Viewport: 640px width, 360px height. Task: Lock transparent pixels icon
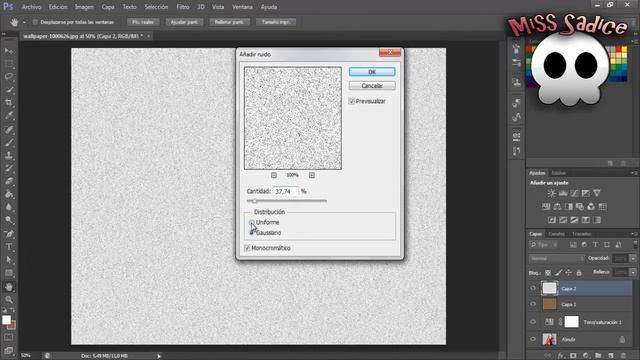point(548,273)
